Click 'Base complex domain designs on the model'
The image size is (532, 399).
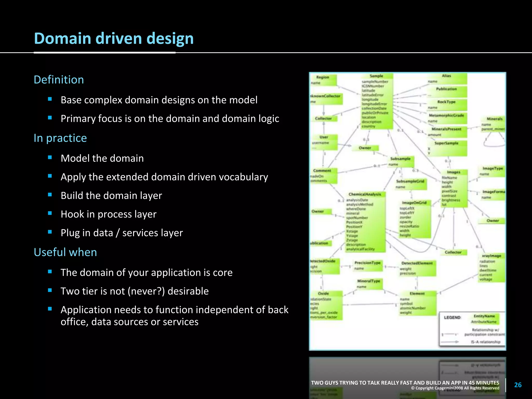point(159,100)
